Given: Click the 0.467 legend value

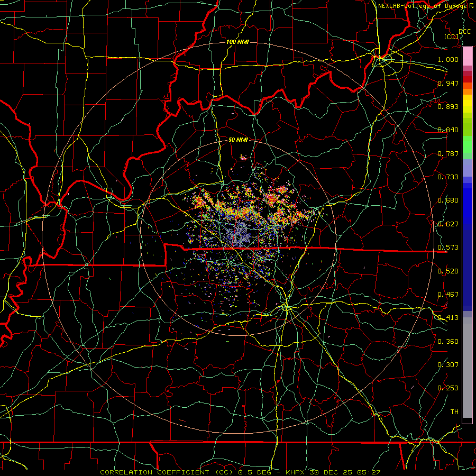Looking at the screenshot, I should click(448, 294).
